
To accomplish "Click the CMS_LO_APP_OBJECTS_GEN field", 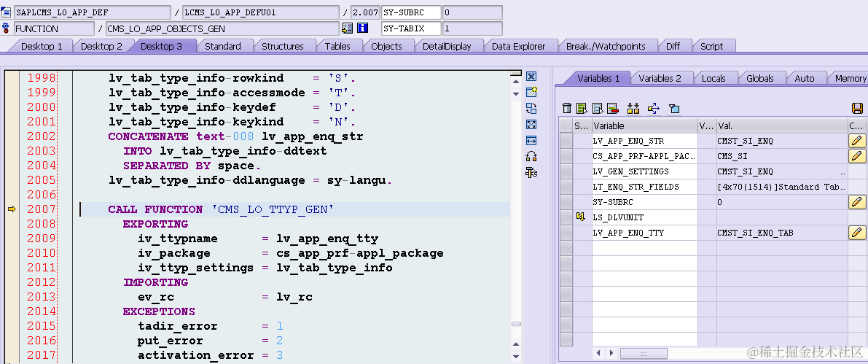I will tap(222, 28).
